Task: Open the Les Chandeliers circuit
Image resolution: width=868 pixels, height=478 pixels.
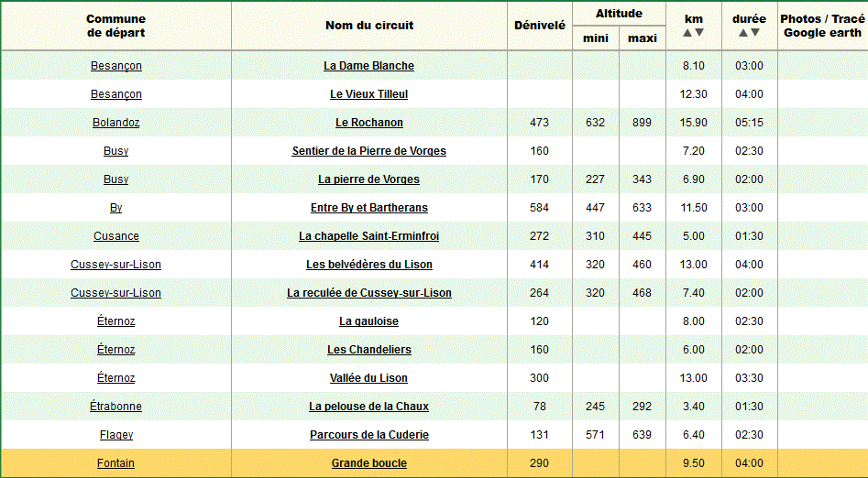Action: pos(368,350)
